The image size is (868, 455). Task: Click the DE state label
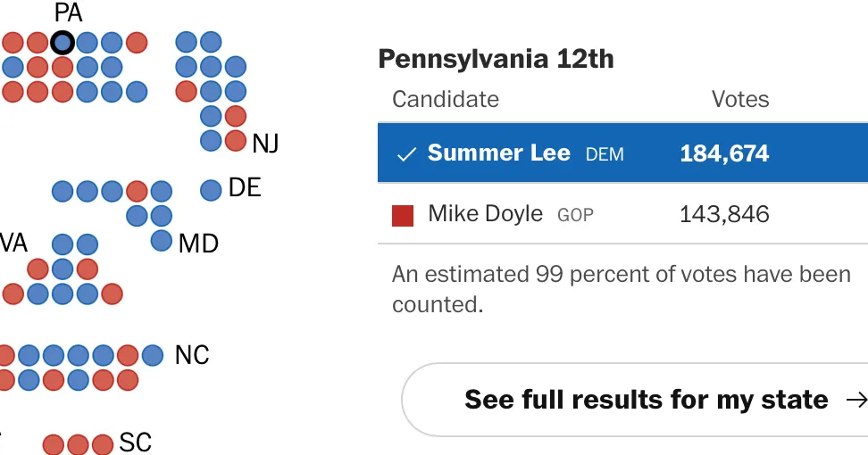[x=245, y=188]
